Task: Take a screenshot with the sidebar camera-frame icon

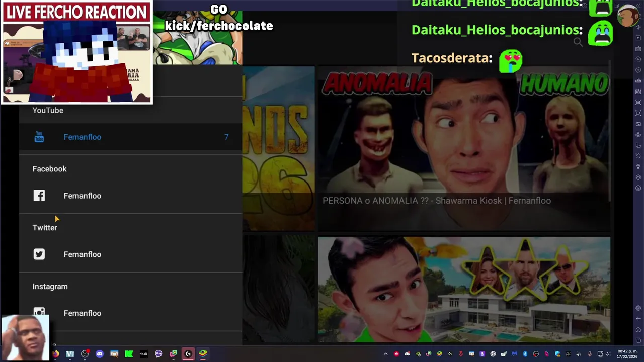Action: [x=638, y=102]
